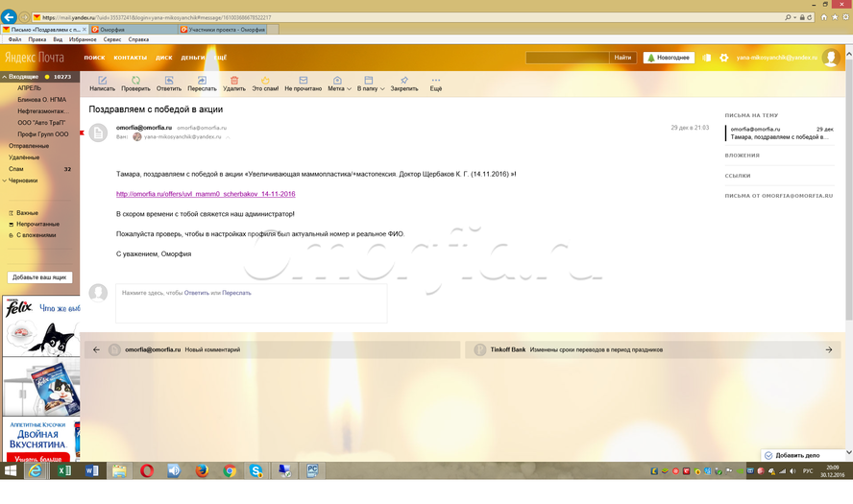This screenshot has width=853, height=504.
Task: Reply using the Ответить toolbar icon
Action: pyautogui.click(x=168, y=84)
